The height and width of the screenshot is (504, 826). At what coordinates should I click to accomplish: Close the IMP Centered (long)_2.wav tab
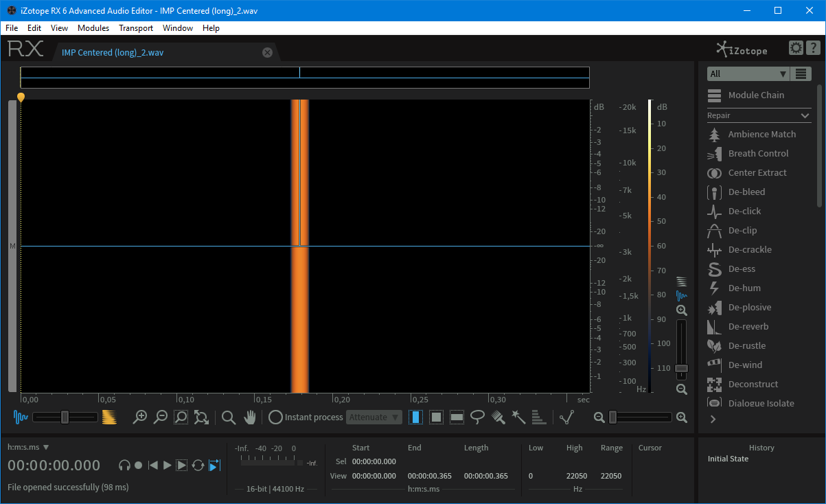(267, 52)
